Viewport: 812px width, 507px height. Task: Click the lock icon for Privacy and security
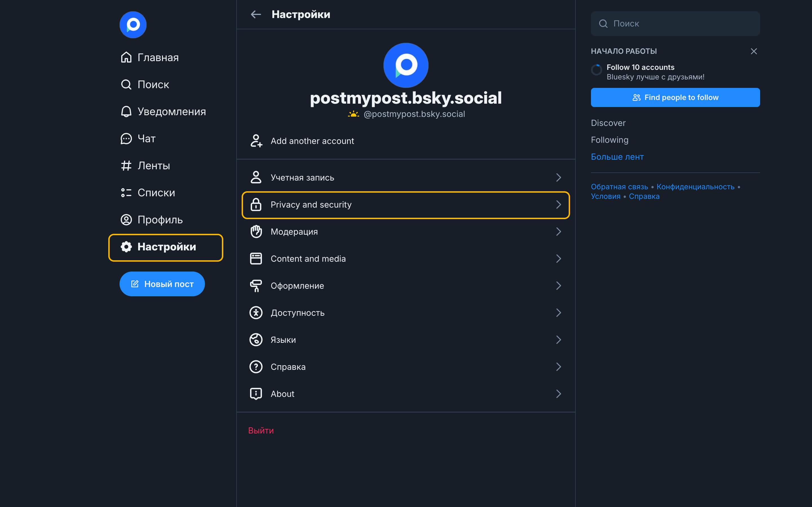[x=256, y=204]
